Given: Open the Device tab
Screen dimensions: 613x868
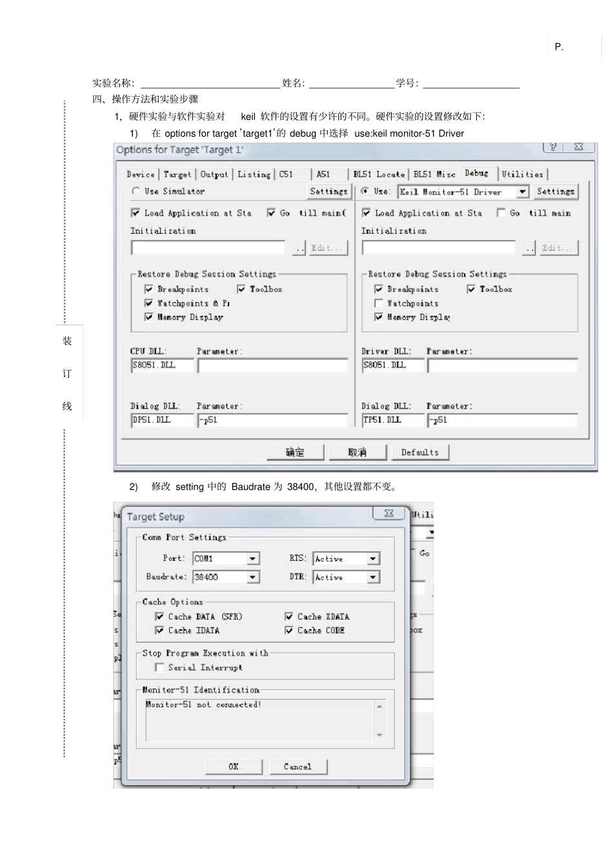Looking at the screenshot, I should click(141, 174).
